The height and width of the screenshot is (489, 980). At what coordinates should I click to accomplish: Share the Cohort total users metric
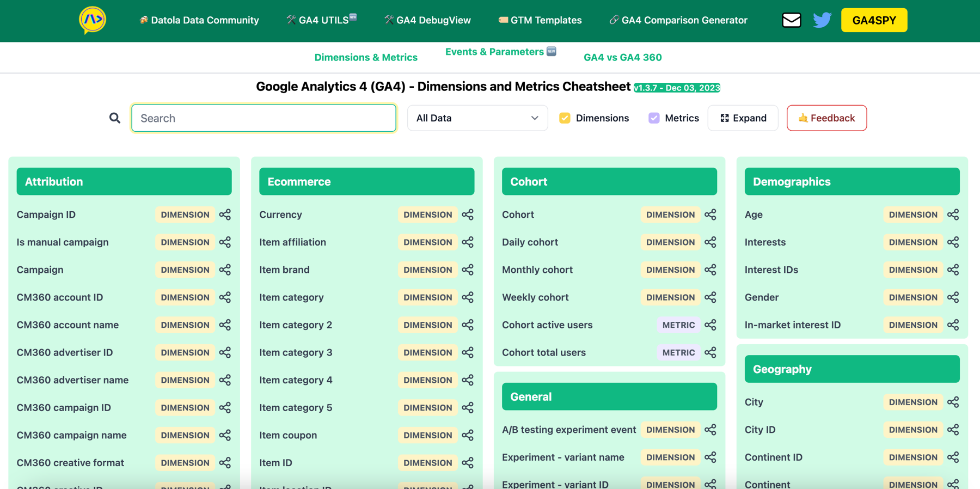pos(710,352)
